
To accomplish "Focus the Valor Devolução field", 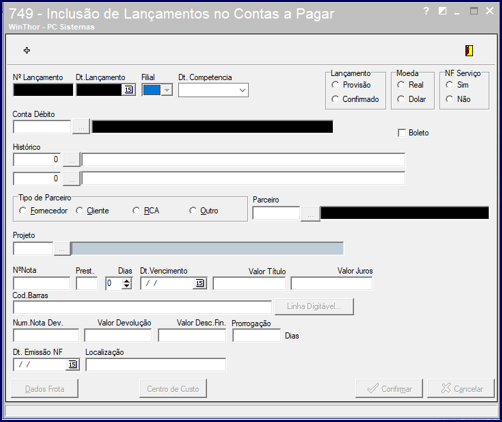I will pyautogui.click(x=118, y=335).
